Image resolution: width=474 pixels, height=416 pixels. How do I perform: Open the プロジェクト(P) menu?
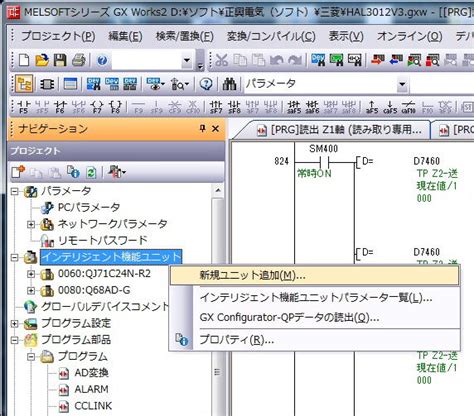(58, 36)
